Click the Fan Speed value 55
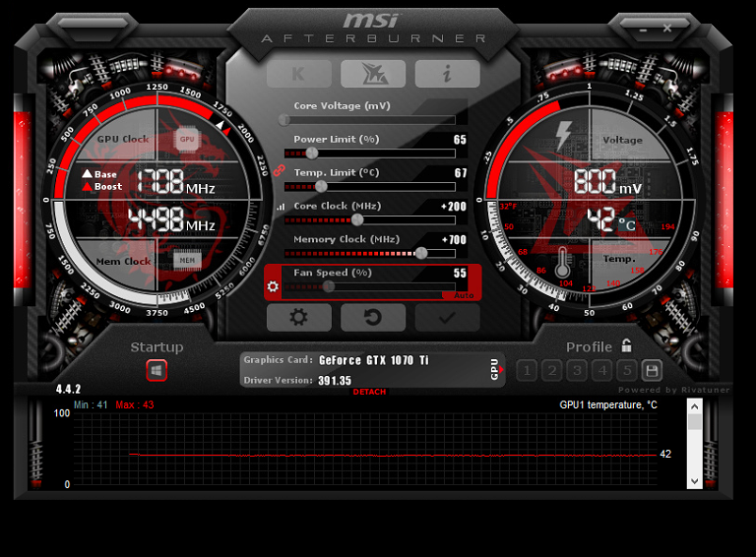 coord(460,274)
